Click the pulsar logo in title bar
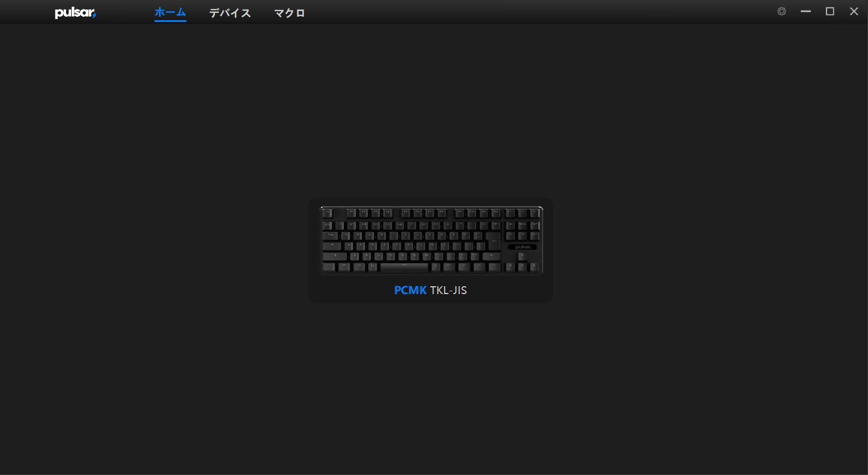This screenshot has height=475, width=868. [x=75, y=13]
